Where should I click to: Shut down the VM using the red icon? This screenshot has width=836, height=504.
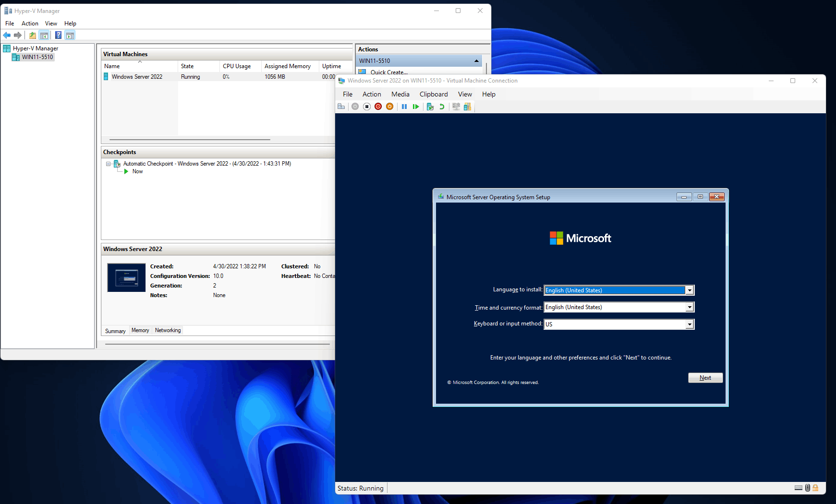pyautogui.click(x=378, y=107)
